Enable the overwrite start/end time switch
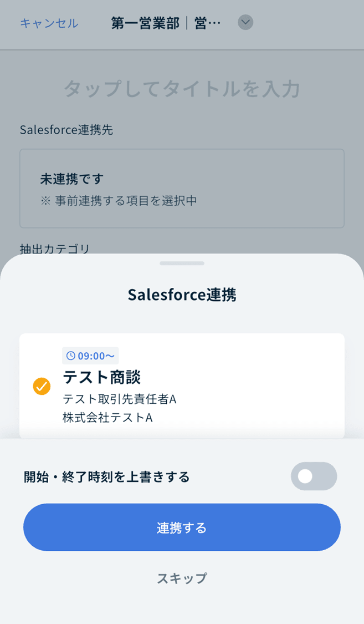The image size is (364, 624). pyautogui.click(x=314, y=476)
